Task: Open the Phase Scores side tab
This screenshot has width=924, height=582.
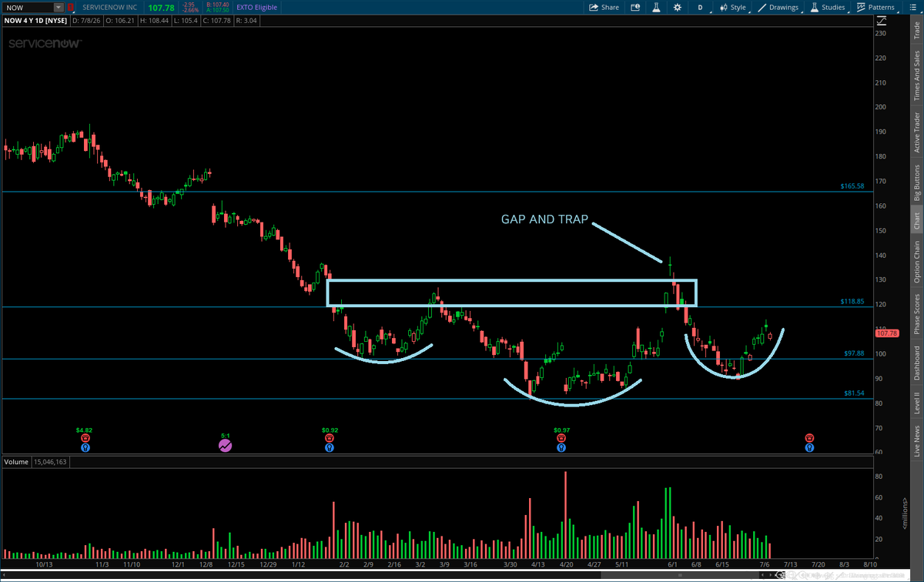Action: tap(916, 313)
